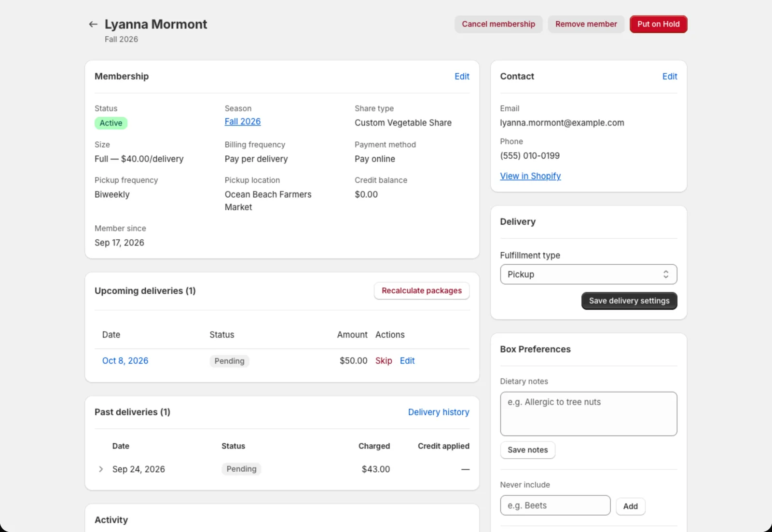
Task: Click Cancel membership button
Action: (x=498, y=24)
